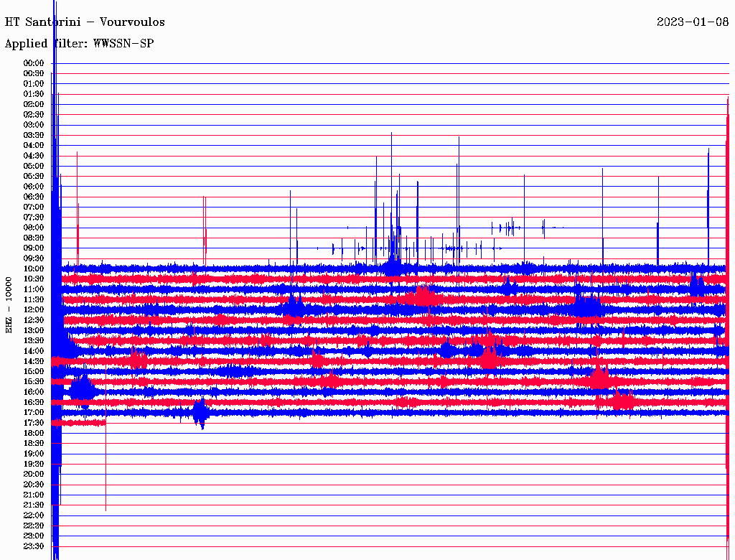
Task: Click the Applied filter WWSSN-SP text
Action: tap(79, 44)
